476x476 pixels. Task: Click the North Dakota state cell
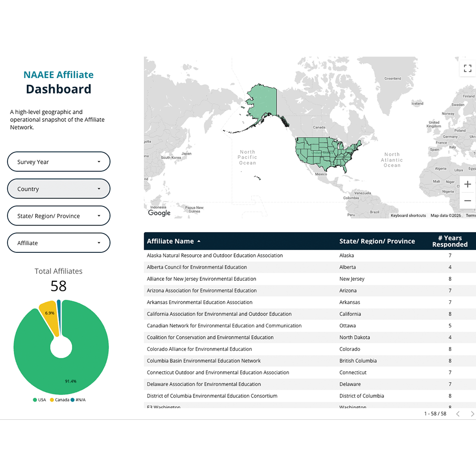(x=355, y=337)
